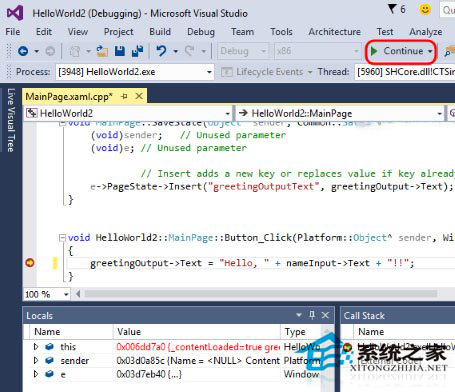
Task: Click the left arrow of horizontal scrollbar
Action: click(x=78, y=294)
